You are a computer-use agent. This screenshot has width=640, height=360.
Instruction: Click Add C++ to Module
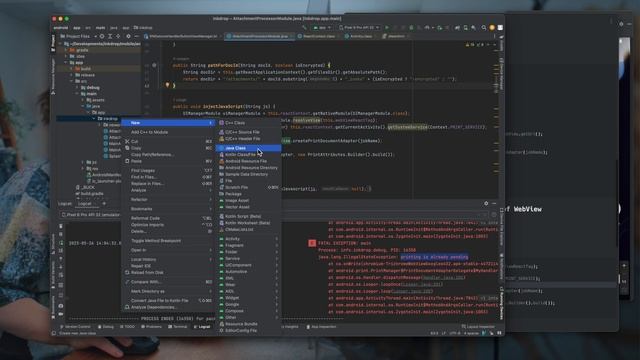pos(168,132)
